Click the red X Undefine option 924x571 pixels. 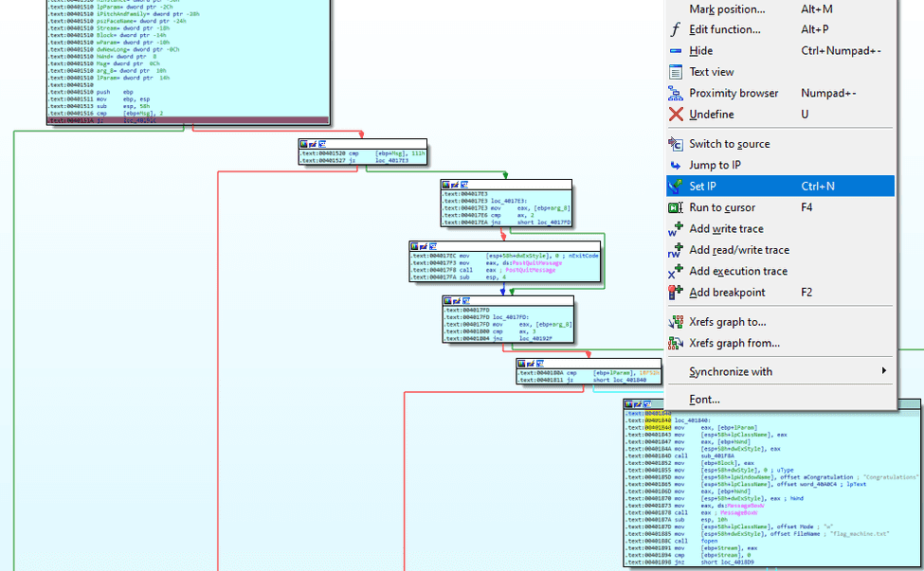point(675,115)
